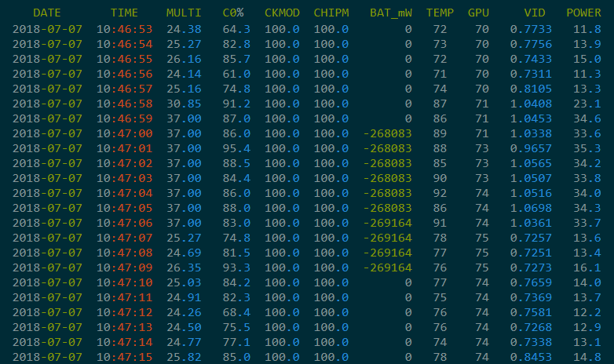Select the timestamp 10:47:15
The image size is (614, 364).
[x=124, y=357]
